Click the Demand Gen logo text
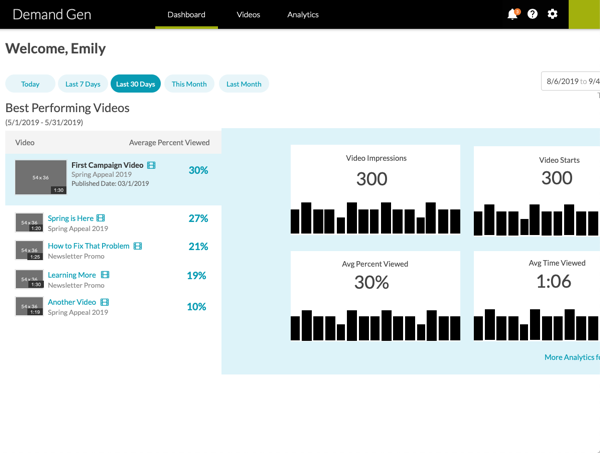The width and height of the screenshot is (600, 453). (52, 15)
